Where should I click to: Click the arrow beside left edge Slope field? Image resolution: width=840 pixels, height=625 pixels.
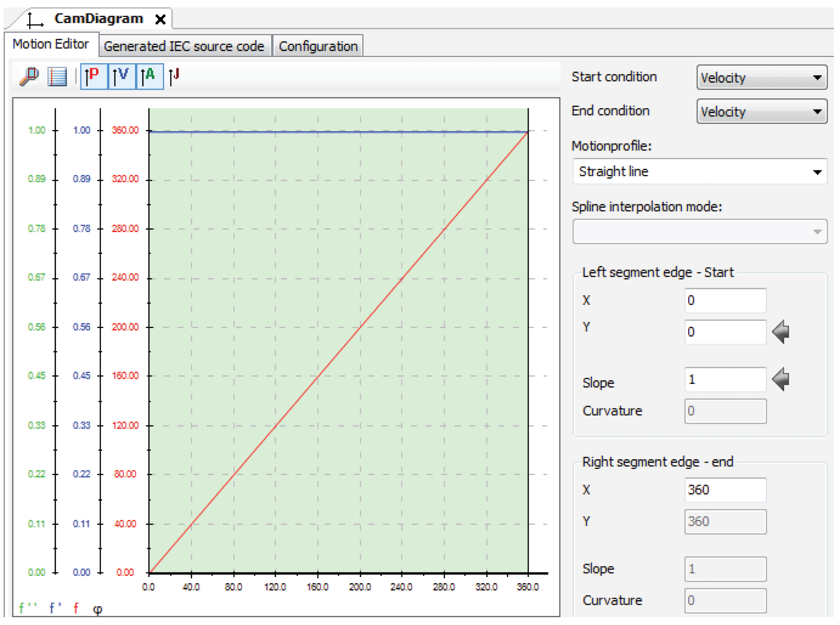click(781, 380)
